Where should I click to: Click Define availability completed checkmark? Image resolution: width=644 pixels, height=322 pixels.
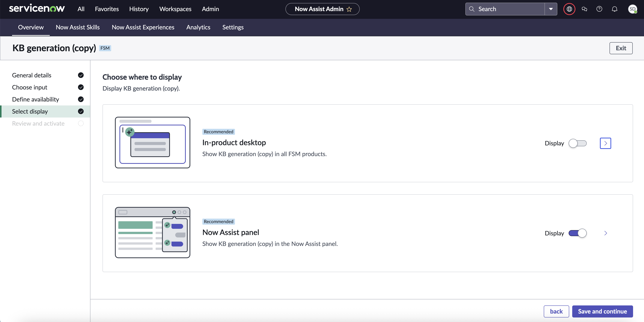81,99
